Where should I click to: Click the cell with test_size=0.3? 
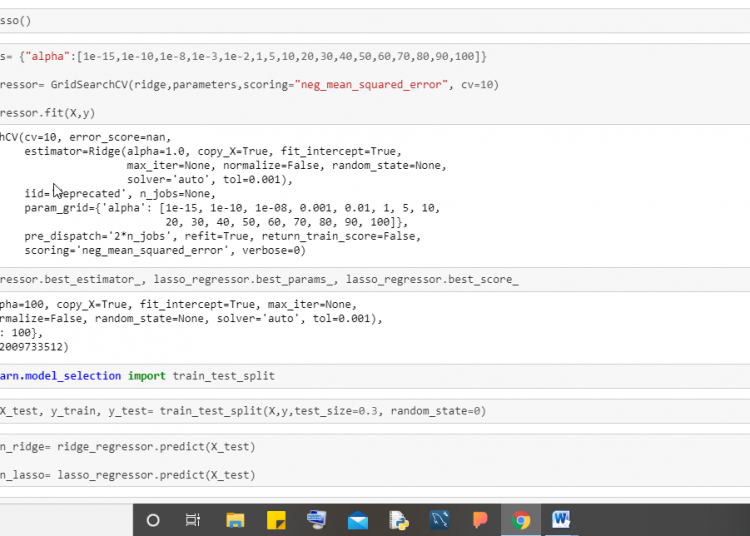coord(240,411)
